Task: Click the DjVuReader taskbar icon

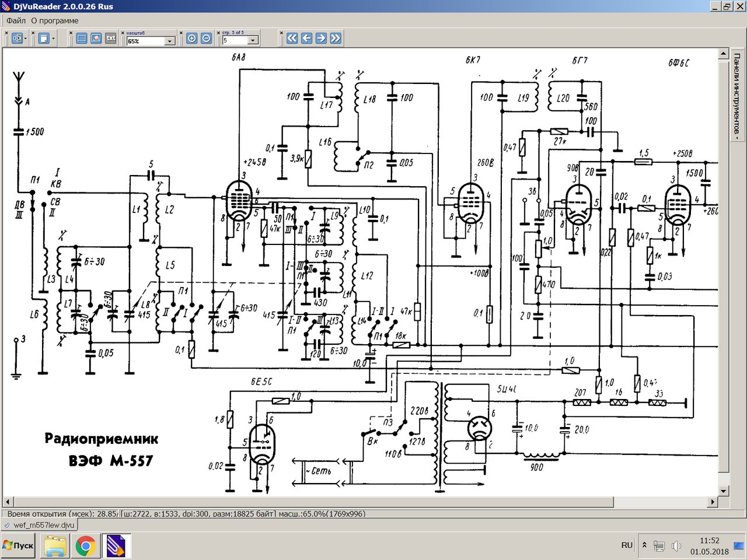Action: [x=116, y=547]
